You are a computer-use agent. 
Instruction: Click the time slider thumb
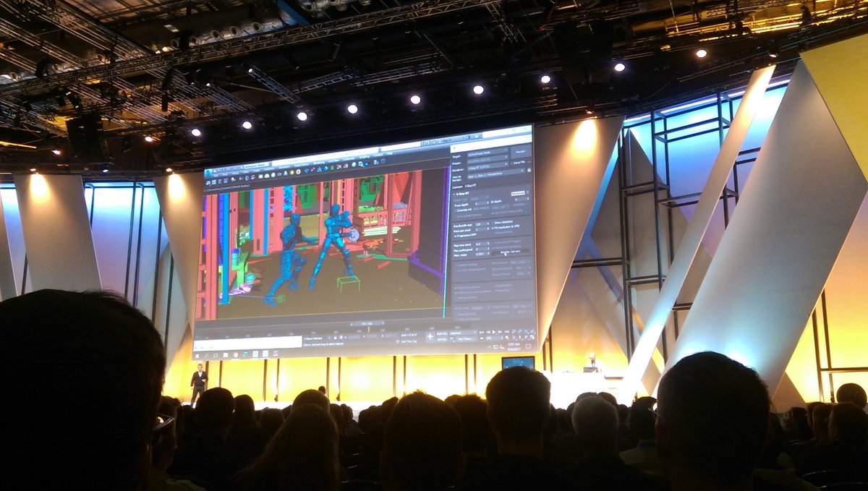(368, 323)
